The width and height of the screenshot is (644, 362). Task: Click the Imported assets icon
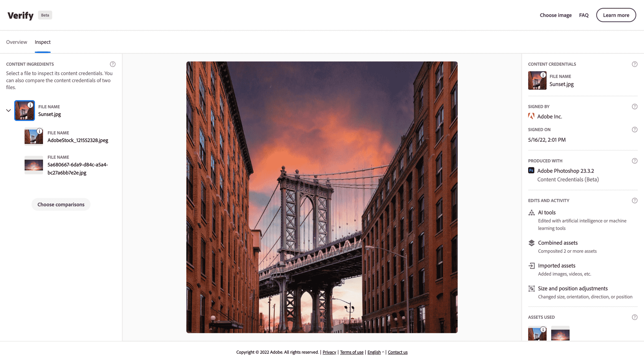pyautogui.click(x=531, y=265)
